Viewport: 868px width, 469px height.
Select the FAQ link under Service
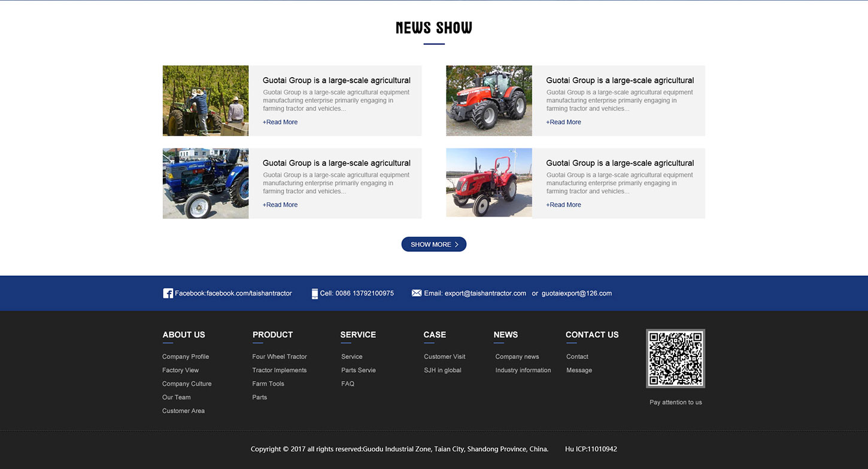point(348,384)
